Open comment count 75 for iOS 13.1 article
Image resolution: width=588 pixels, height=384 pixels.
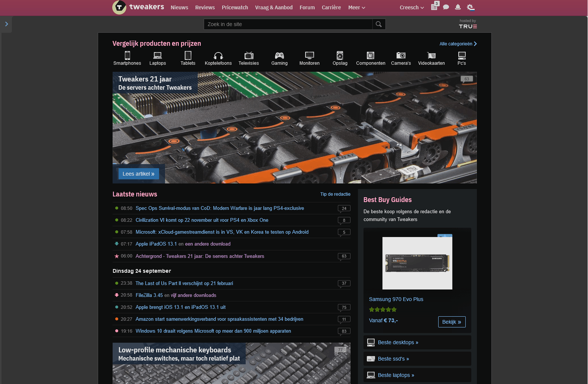point(344,307)
